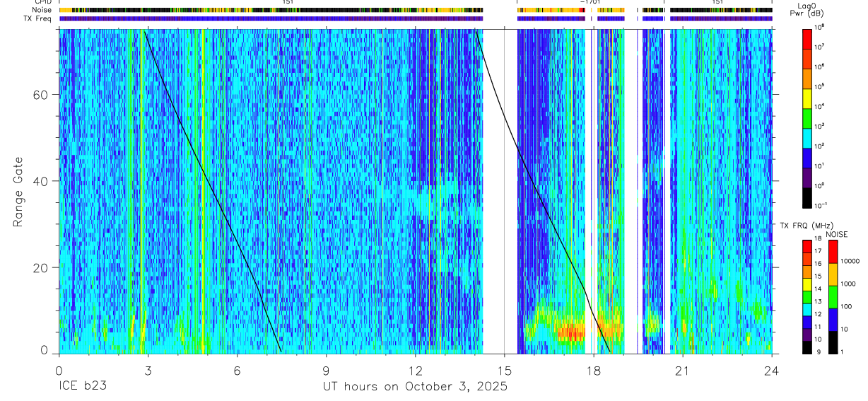868x401 pixels.
Task: Click the range gate tick label '40'
Action: pos(42,180)
